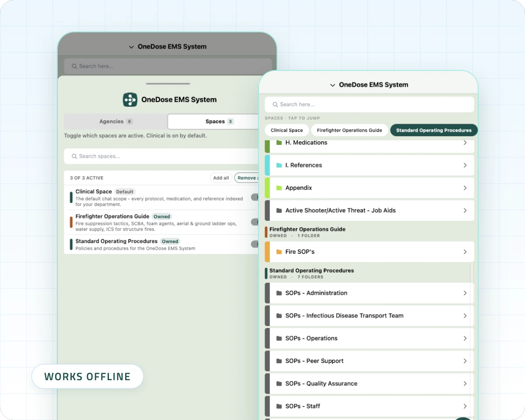Open the OneDose EMS System dropdown in front panel
Screen dimensions: 525x420
369,85
